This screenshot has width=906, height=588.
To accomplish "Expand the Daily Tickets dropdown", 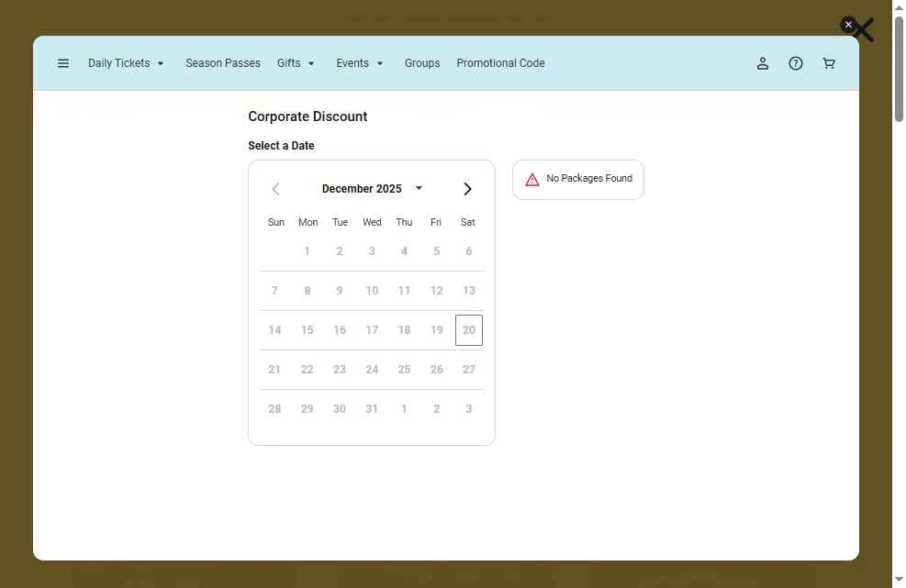I will (x=126, y=63).
